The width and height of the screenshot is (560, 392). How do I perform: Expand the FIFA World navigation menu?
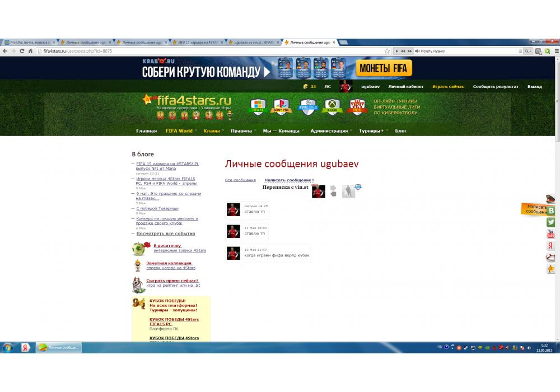[x=179, y=131]
